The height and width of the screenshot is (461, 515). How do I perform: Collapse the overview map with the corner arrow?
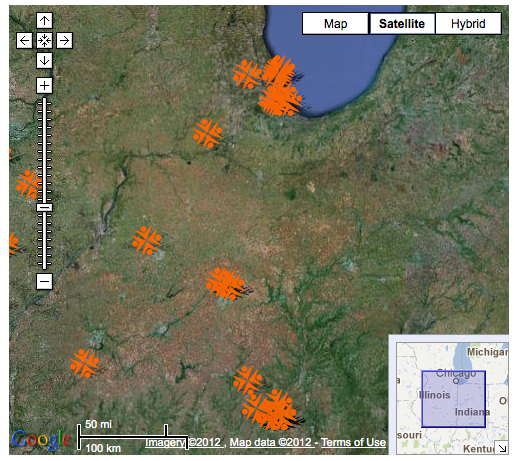coord(502,448)
